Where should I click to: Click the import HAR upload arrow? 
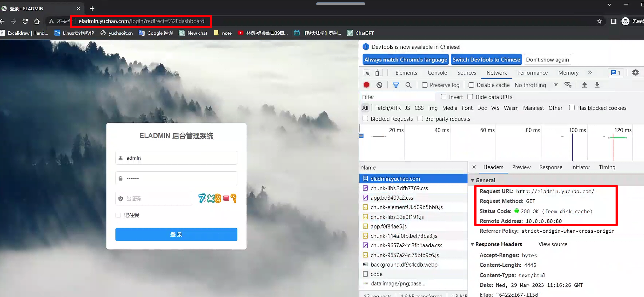click(584, 85)
